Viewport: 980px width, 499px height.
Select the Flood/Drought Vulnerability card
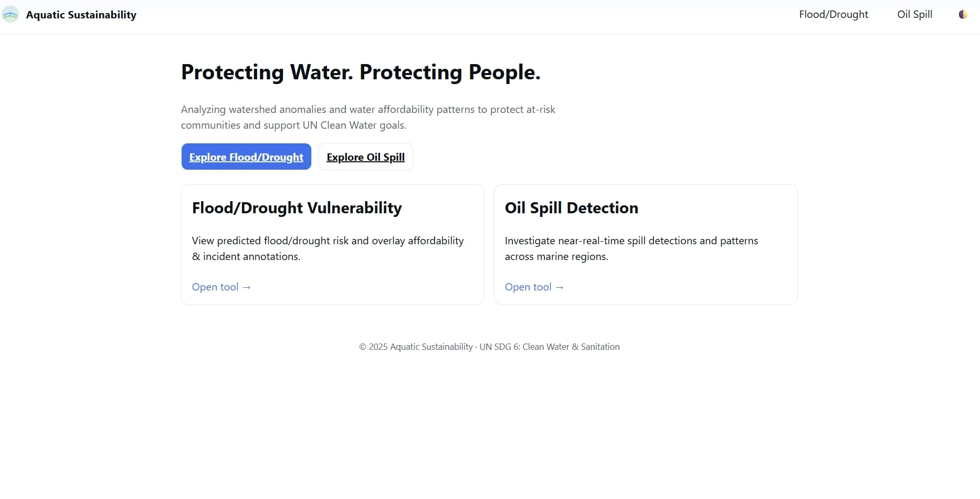332,245
